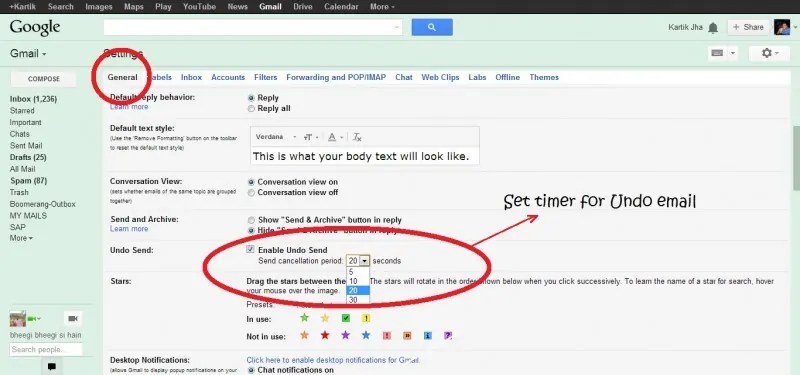Image resolution: width=800 pixels, height=375 pixels.
Task: Select Conversation view off option
Action: tap(251, 193)
